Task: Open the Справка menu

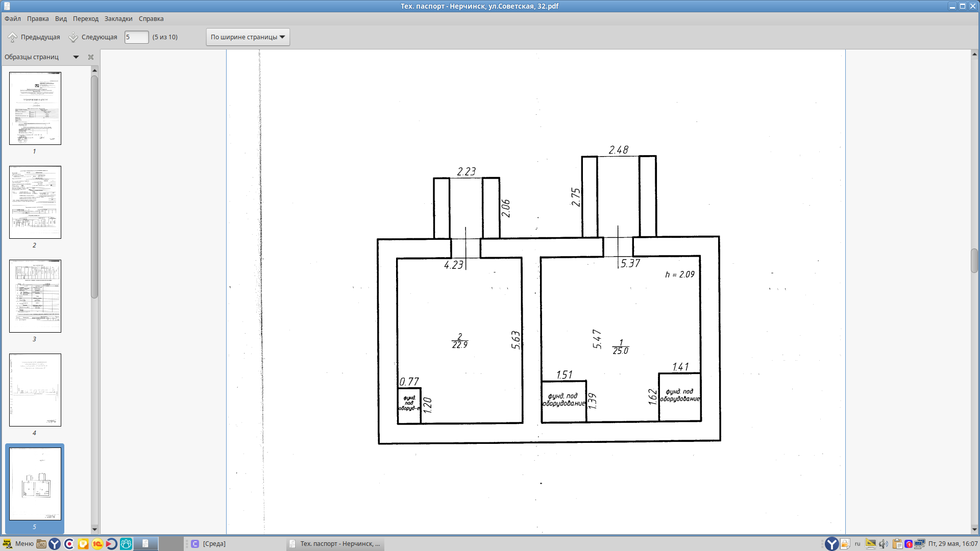Action: coord(151,19)
